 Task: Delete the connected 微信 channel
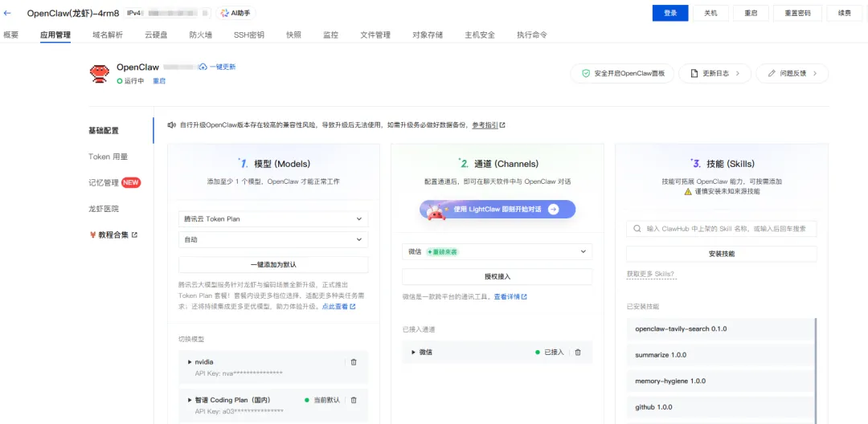click(578, 353)
